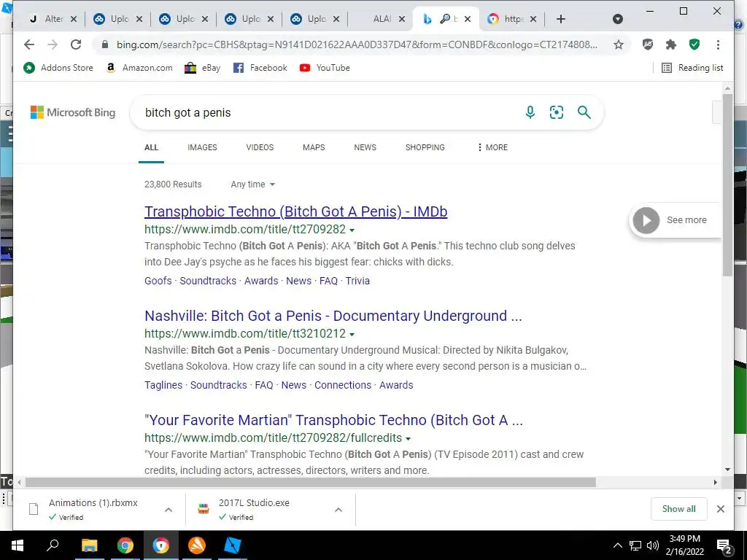Expand dropdown arrow beside tt3210212 URL
Image resolution: width=747 pixels, height=560 pixels.
click(352, 334)
